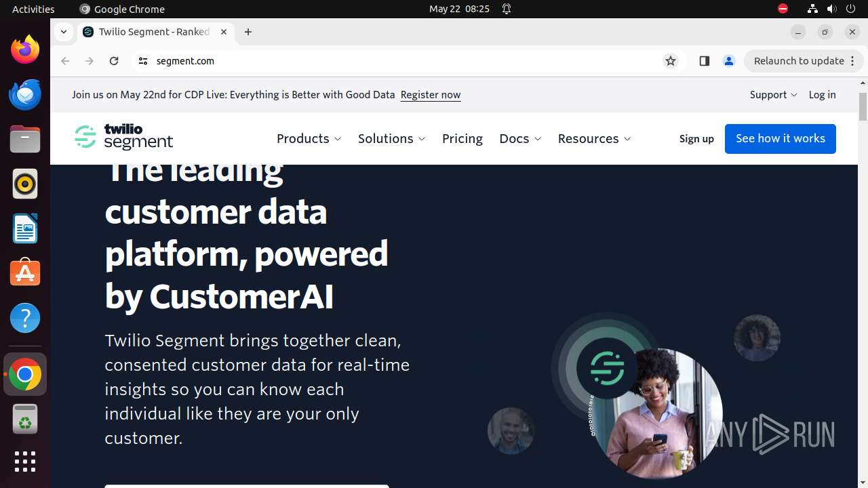Screen dimensions: 868x488
Task: Click the page vertical scrollbar
Action: [863, 107]
